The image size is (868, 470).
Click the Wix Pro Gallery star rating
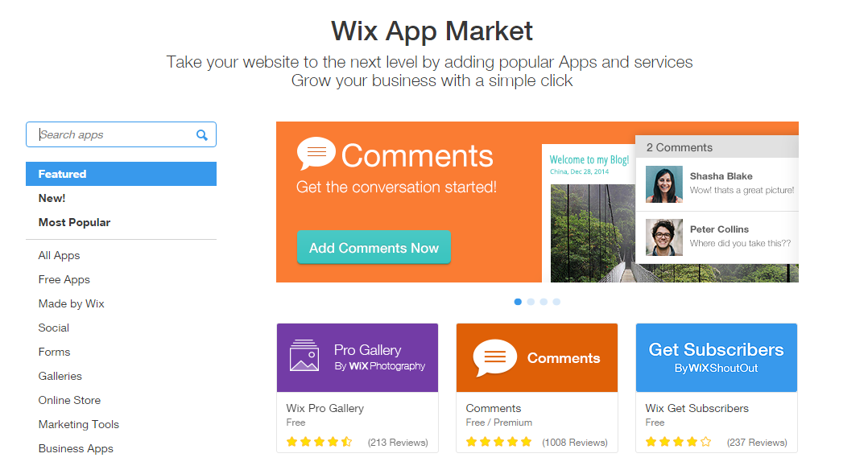point(319,442)
